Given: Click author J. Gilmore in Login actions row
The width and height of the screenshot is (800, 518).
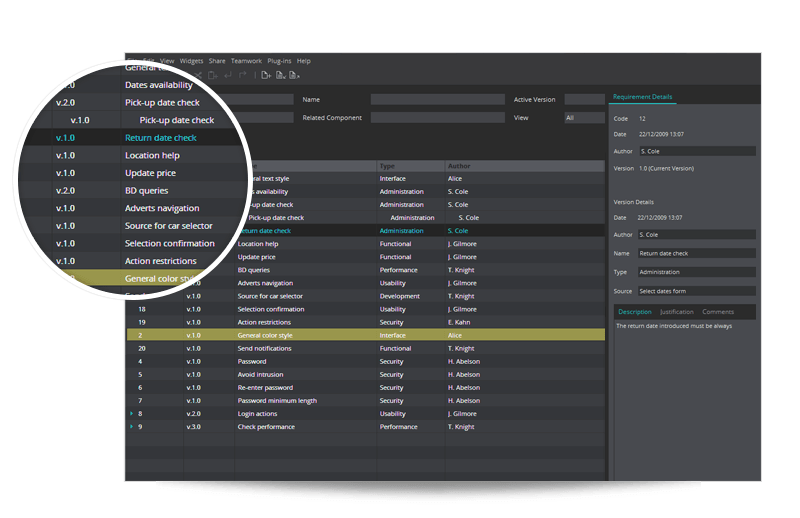Looking at the screenshot, I should point(462,414).
